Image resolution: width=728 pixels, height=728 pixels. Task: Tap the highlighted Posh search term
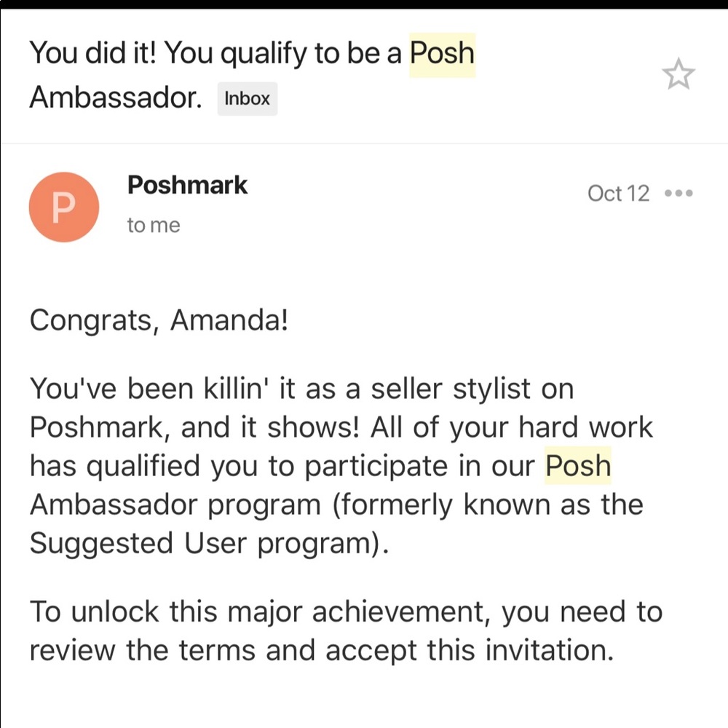click(x=441, y=52)
